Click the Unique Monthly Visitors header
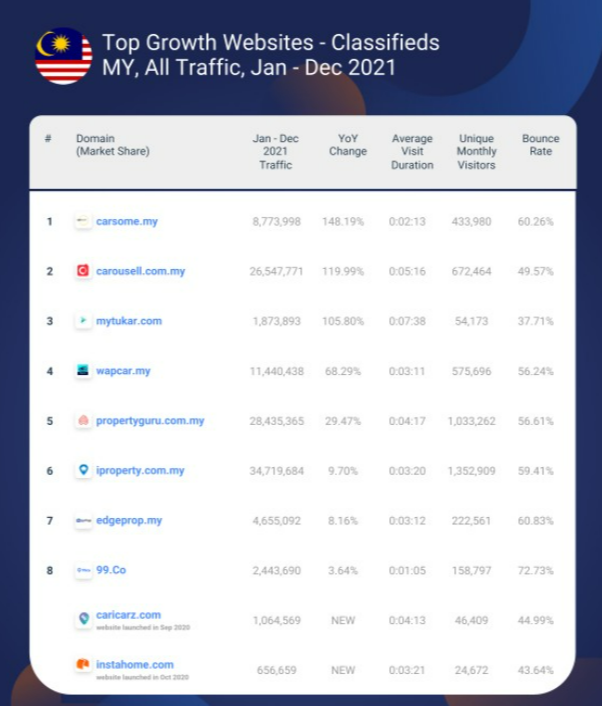Screen dimensions: 602x706 (476, 152)
